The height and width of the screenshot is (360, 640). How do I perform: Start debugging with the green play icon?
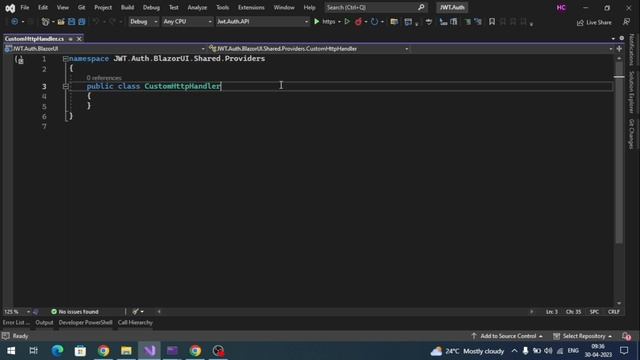[316, 22]
